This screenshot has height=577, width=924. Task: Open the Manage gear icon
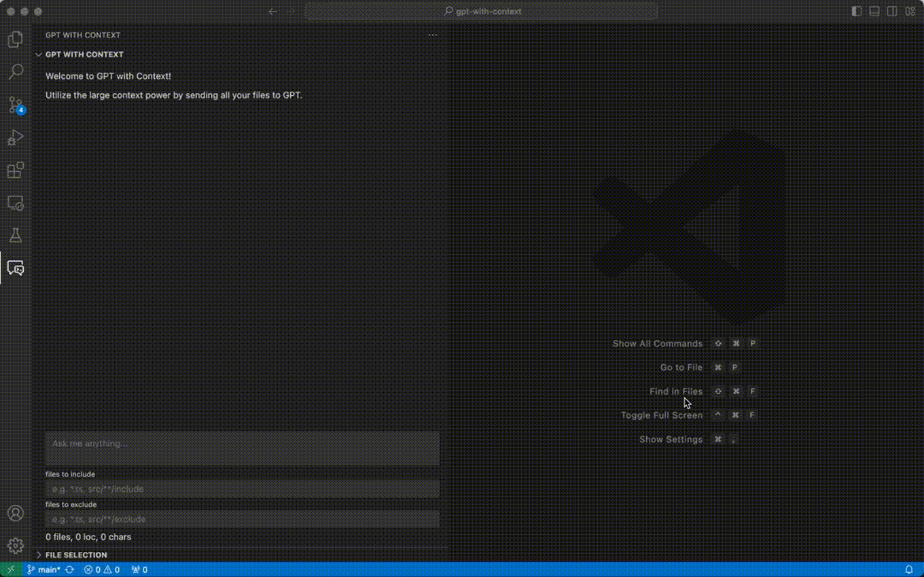point(16,545)
